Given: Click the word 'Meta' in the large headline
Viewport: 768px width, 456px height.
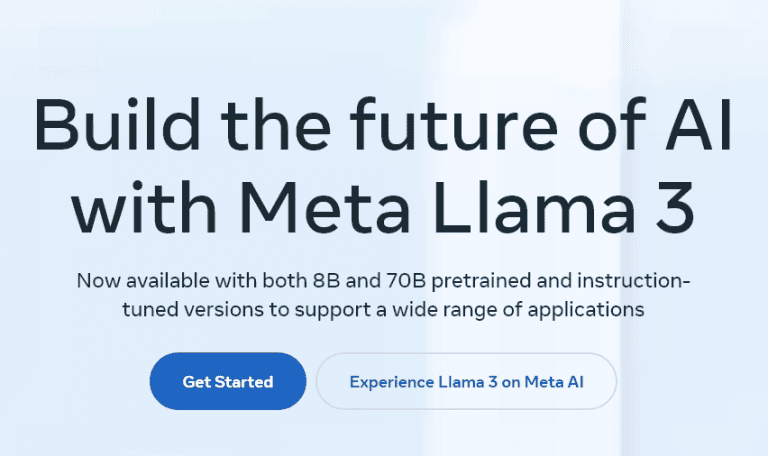Looking at the screenshot, I should click(x=324, y=208).
